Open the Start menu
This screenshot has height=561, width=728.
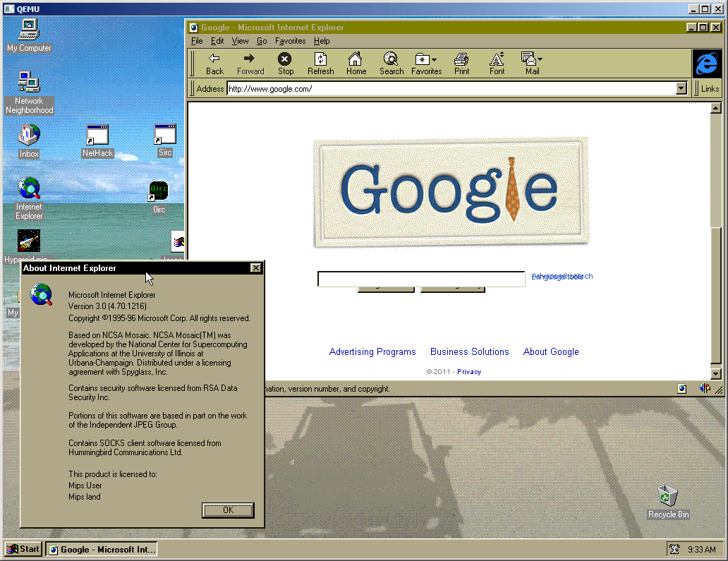pyautogui.click(x=23, y=549)
